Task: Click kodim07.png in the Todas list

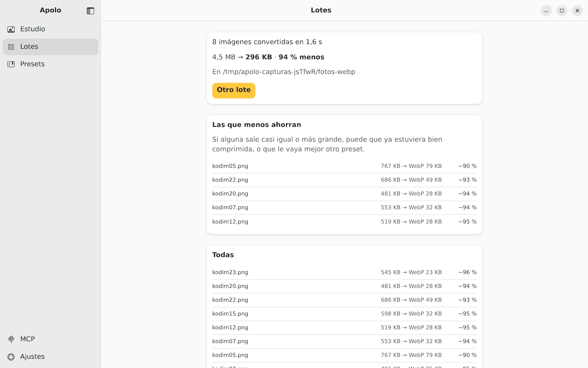Action: point(345,341)
